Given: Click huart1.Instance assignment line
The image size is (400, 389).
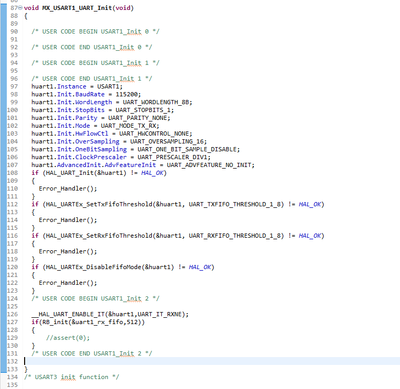Looking at the screenshot, I should pos(77,87).
